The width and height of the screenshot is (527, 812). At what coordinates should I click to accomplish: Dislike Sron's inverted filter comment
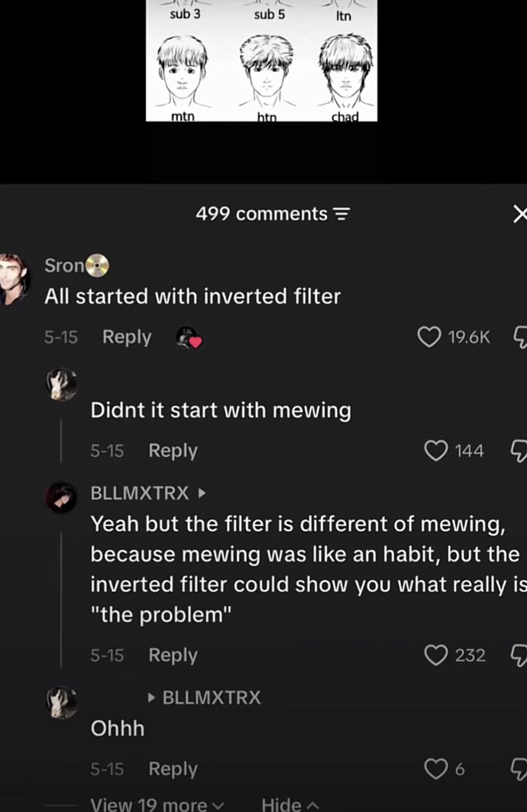(519, 338)
